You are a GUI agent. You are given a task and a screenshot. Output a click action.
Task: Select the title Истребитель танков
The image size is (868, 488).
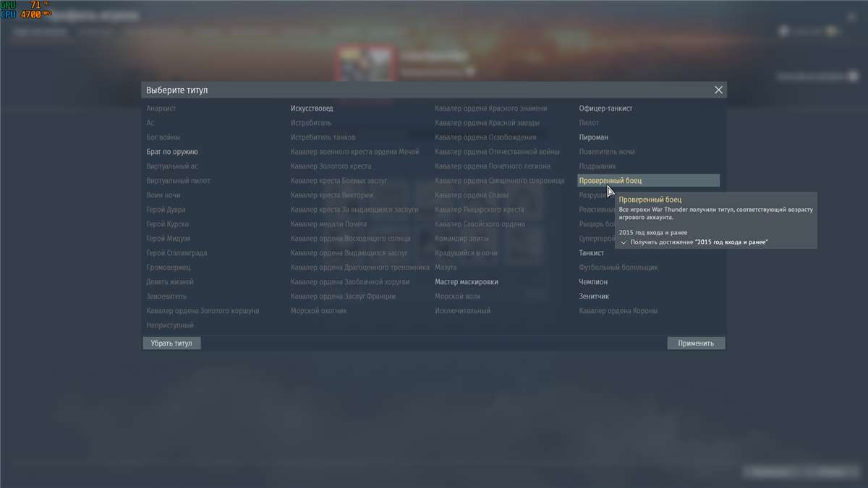click(x=323, y=137)
